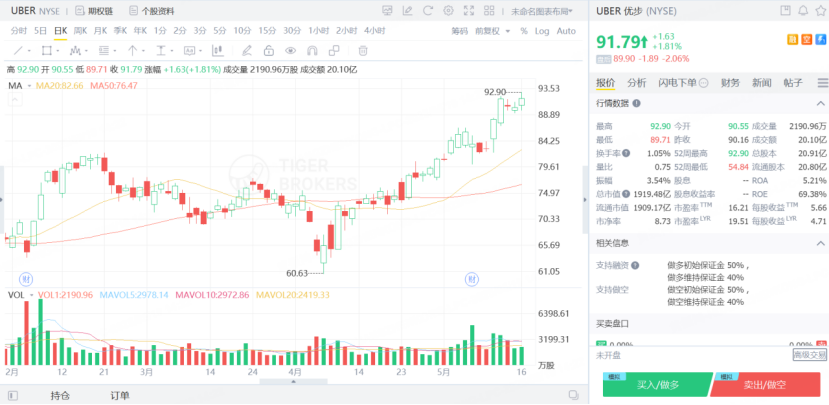Refresh the chart with the reload icon
829x405 pixels.
pos(428,10)
